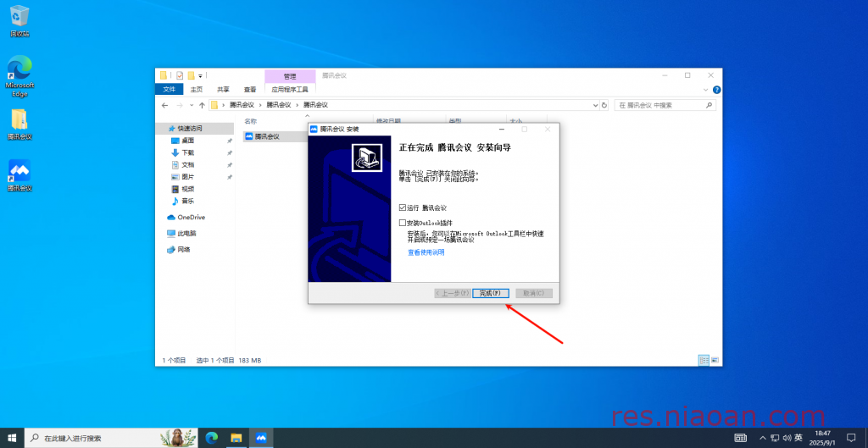Open Edge from the taskbar
Screen dimensions: 868x448
point(211,438)
